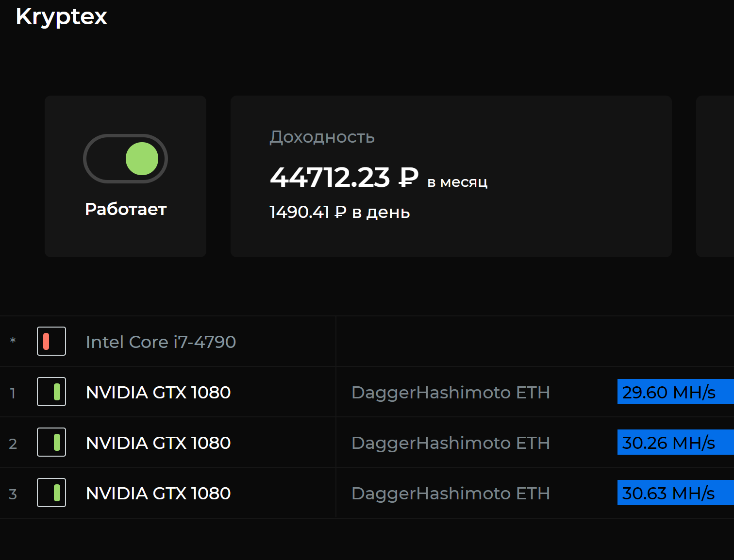Click the asterisk marker of the CPU row
734x560 pixels.
point(13,341)
